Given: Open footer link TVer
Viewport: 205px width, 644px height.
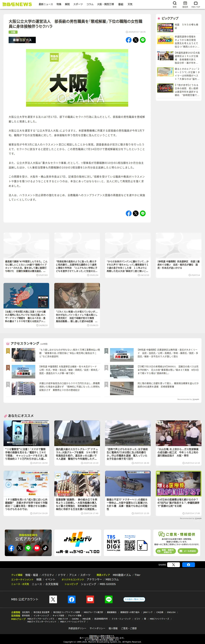Looking at the screenshot, I should point(137,575).
